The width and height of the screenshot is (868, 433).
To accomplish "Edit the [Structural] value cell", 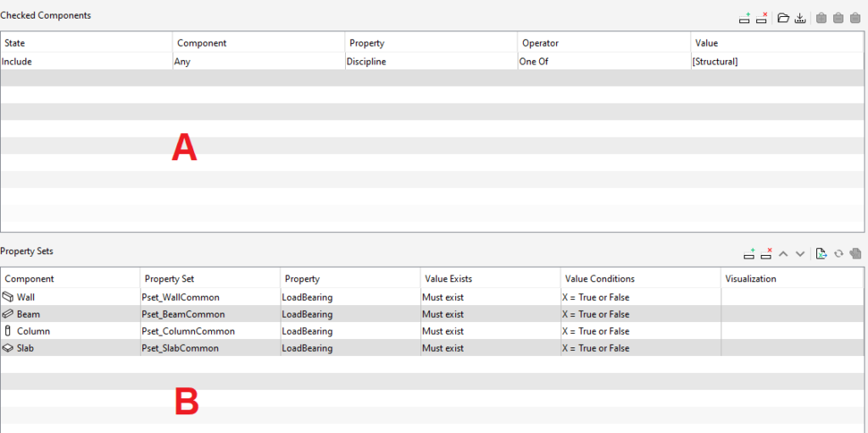I will coord(715,62).
